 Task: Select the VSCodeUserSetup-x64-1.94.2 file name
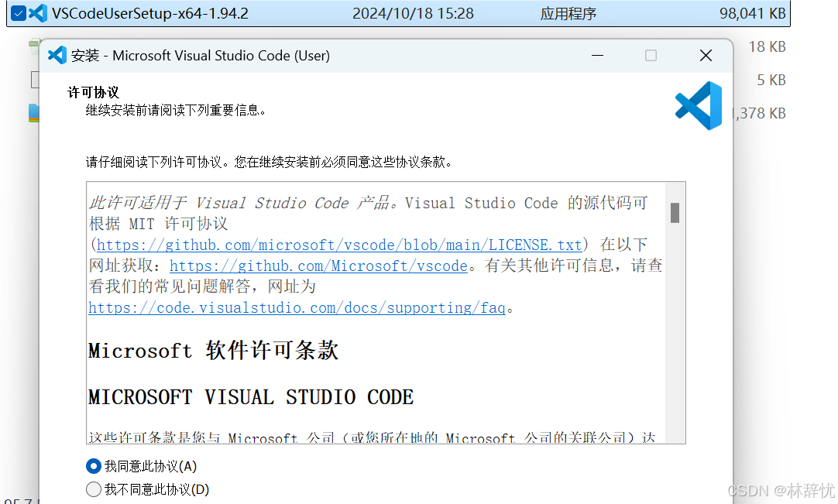pyautogui.click(x=150, y=13)
